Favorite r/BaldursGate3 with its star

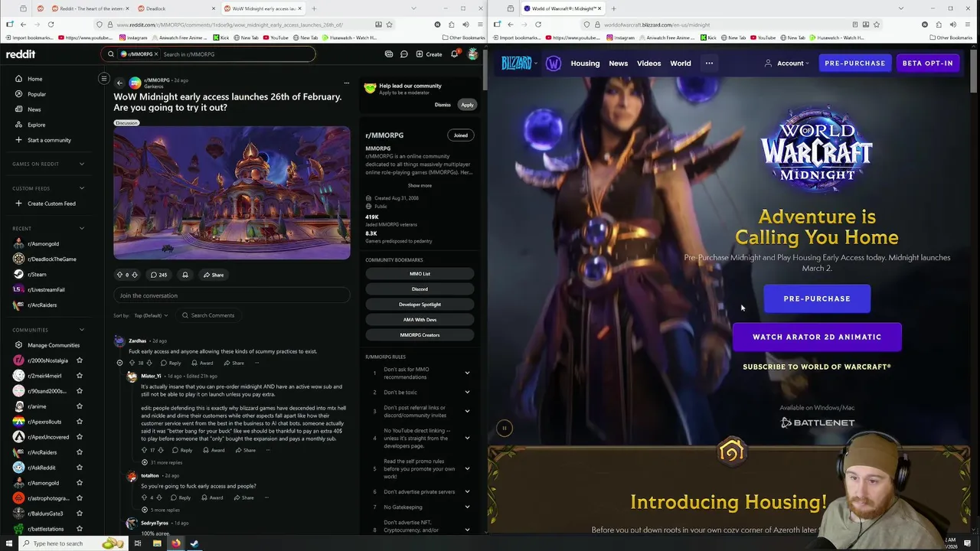pos(79,514)
